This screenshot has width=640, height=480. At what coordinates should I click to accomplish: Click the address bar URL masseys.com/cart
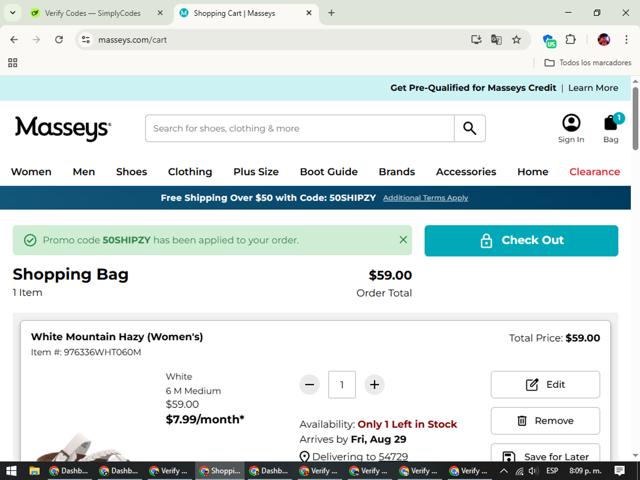point(132,40)
